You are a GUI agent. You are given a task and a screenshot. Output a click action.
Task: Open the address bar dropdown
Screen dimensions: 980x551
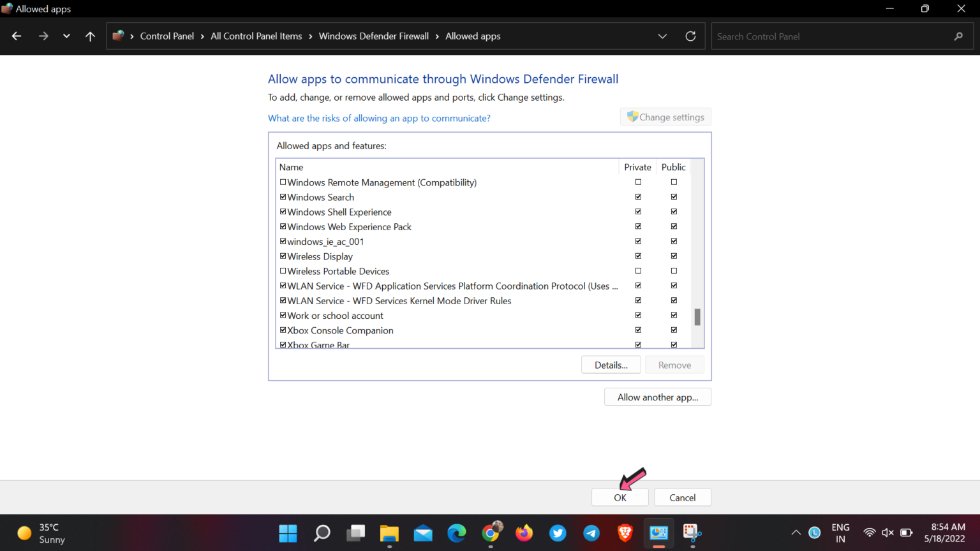(x=662, y=36)
